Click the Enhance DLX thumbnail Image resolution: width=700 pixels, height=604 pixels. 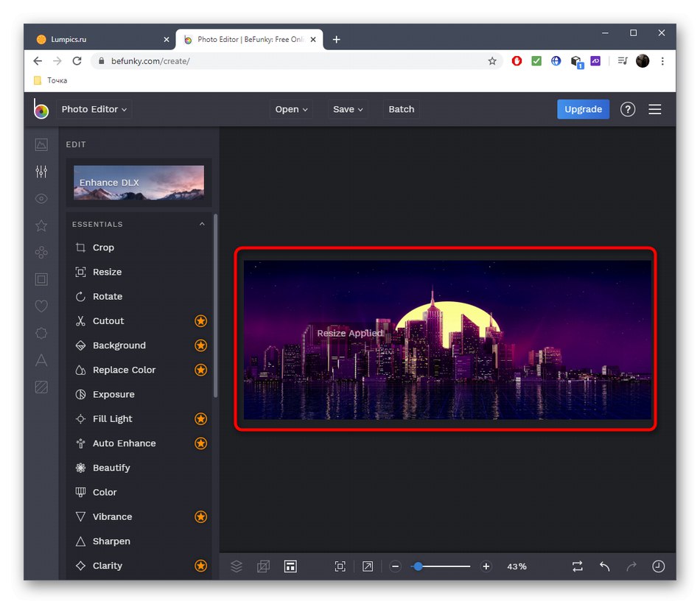(x=139, y=183)
